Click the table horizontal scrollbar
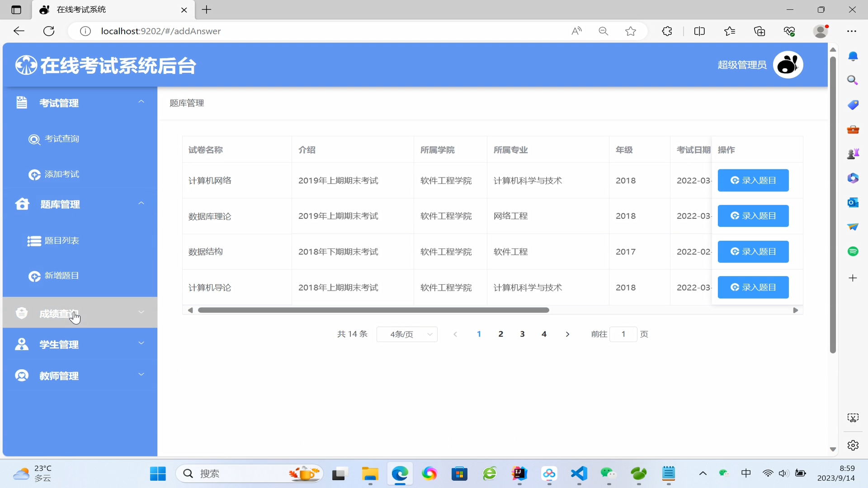Screen dimensions: 868x488 tap(373, 310)
